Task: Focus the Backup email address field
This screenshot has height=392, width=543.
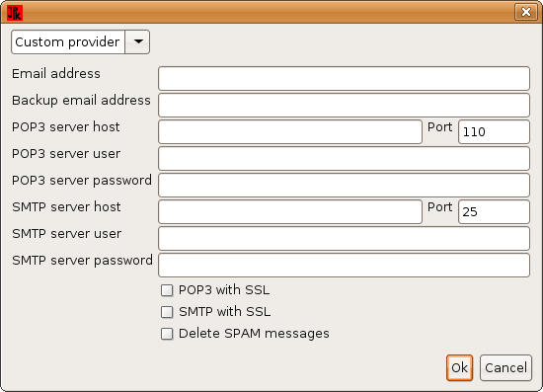Action: click(344, 105)
